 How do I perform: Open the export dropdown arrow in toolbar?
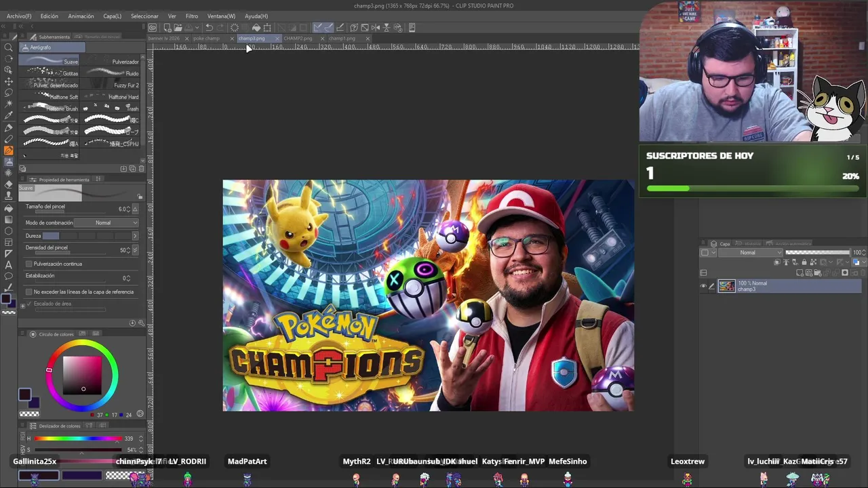click(198, 28)
